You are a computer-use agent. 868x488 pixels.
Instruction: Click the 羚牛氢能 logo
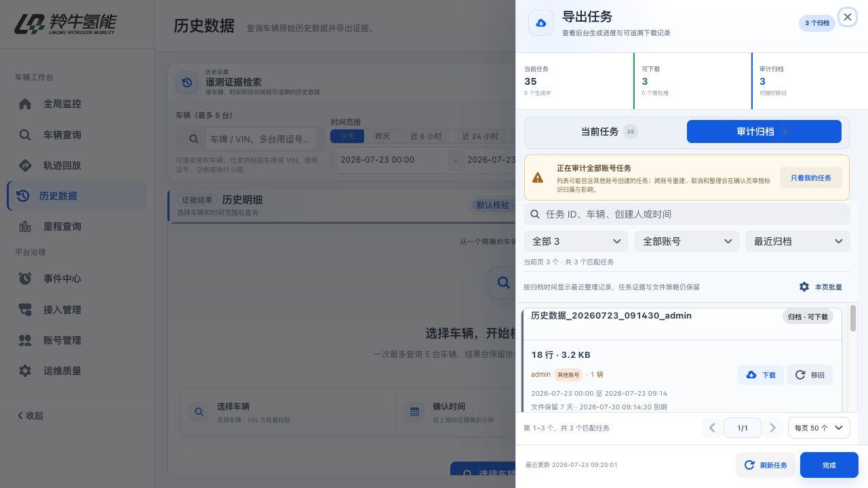tap(65, 24)
